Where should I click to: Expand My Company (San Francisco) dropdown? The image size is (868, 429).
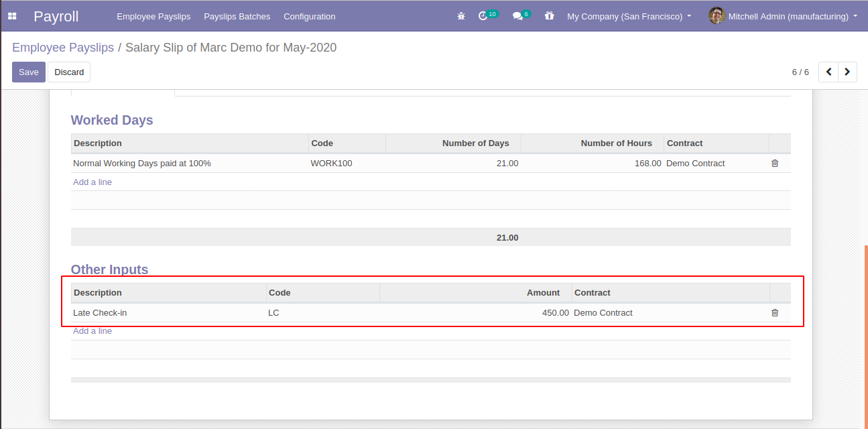click(x=629, y=16)
